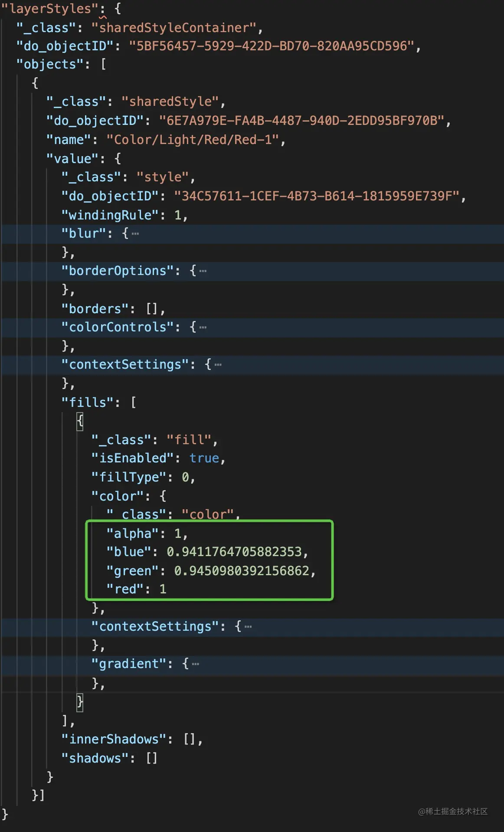Image resolution: width=504 pixels, height=832 pixels.
Task: Click the ID string starting with 6E7A979E
Action: [302, 121]
